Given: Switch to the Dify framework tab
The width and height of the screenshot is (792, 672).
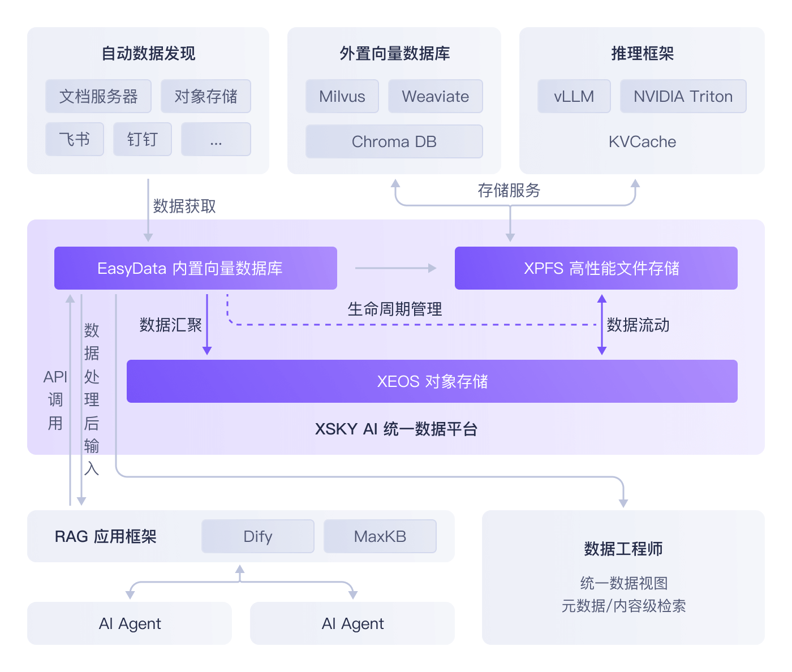Looking at the screenshot, I should [257, 536].
